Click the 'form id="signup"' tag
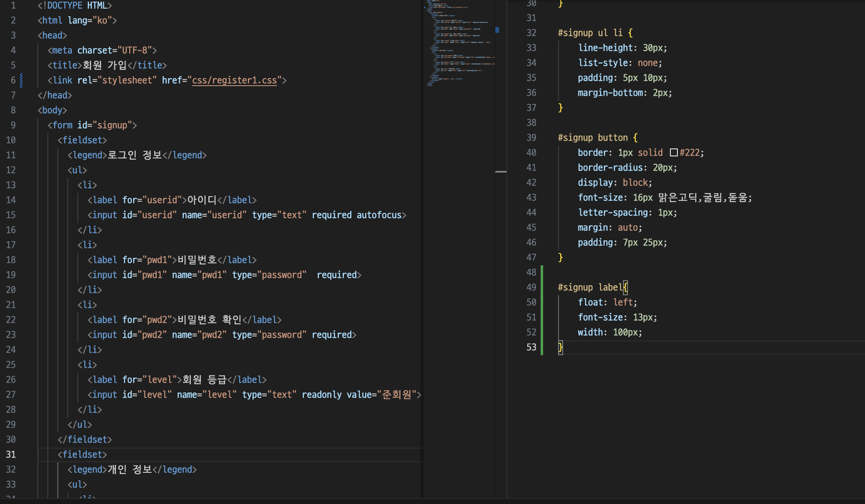865x504 pixels. tap(92, 125)
